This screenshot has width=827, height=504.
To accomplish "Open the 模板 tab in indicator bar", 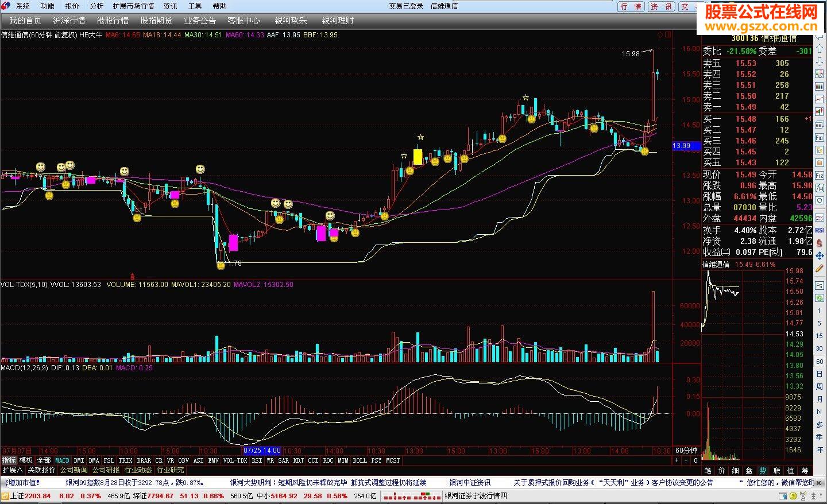I will (26, 460).
